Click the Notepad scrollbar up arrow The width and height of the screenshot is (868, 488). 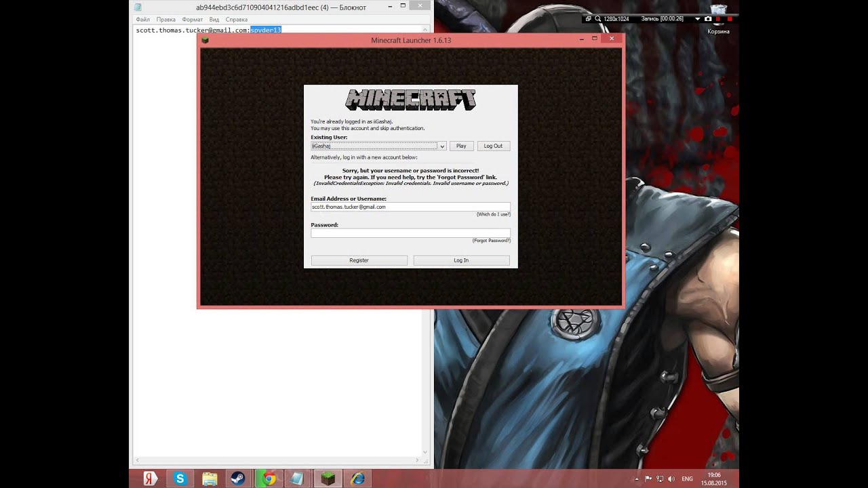426,30
